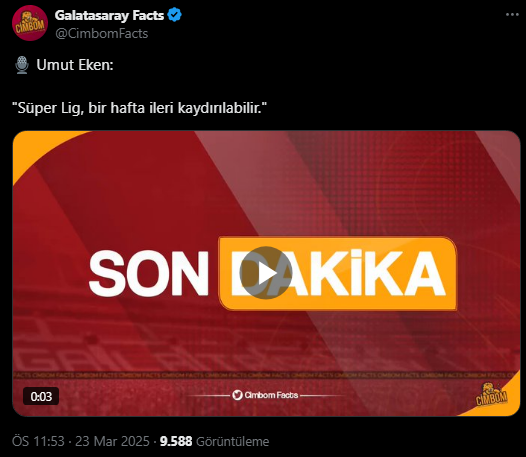Viewport: 526px width, 457px height.
Task: Click the Süper Lig quote text
Action: click(x=139, y=108)
